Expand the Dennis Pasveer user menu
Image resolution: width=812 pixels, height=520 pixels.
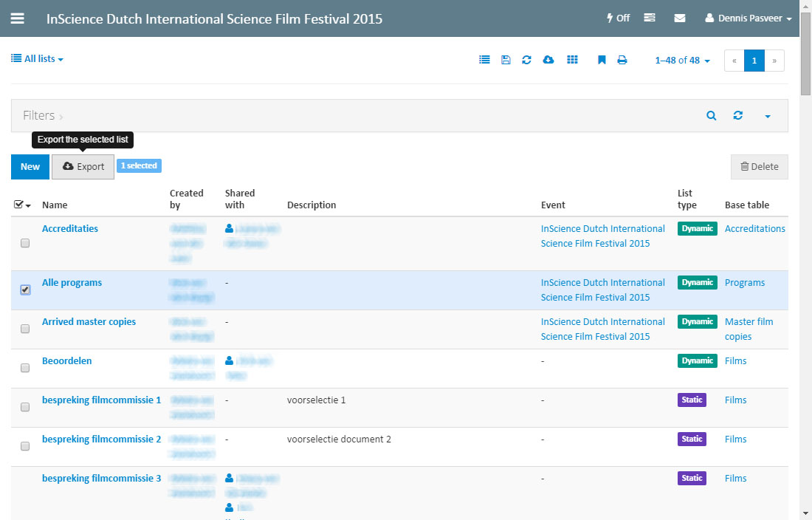pos(749,18)
